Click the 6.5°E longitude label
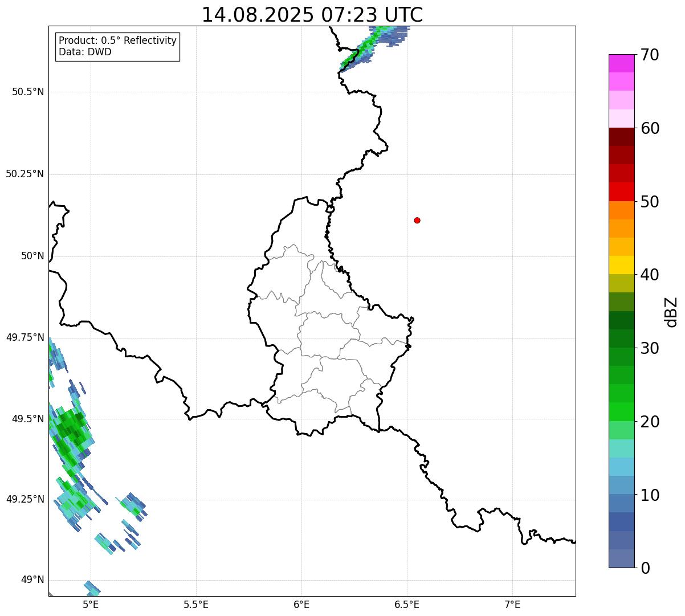685x616 pixels. 407,604
